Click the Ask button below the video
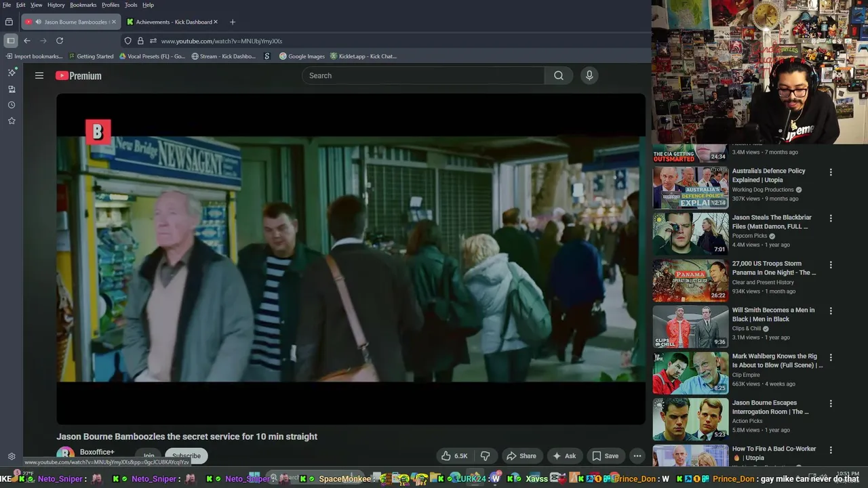The width and height of the screenshot is (868, 488). click(x=564, y=456)
